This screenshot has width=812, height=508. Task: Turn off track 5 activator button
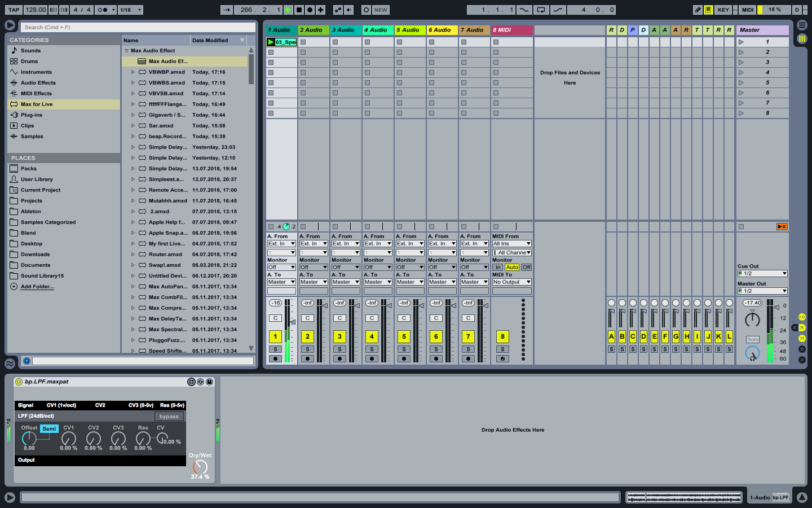coord(404,337)
